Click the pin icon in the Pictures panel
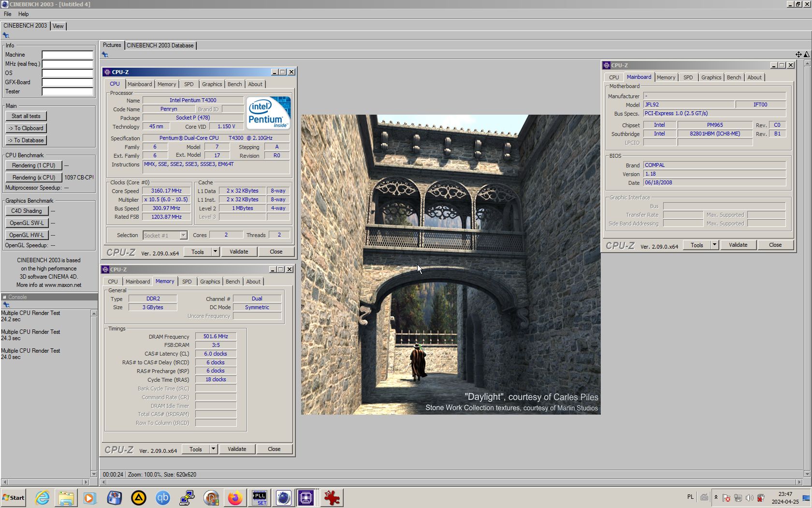Image resolution: width=812 pixels, height=508 pixels. (105, 54)
